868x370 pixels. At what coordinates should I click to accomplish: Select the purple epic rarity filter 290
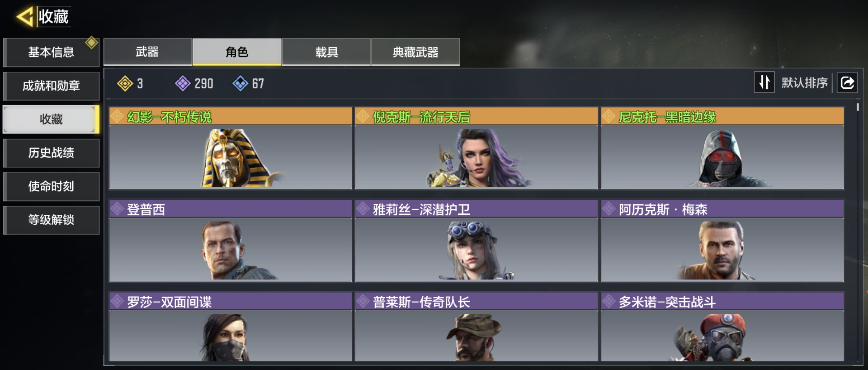tap(194, 83)
